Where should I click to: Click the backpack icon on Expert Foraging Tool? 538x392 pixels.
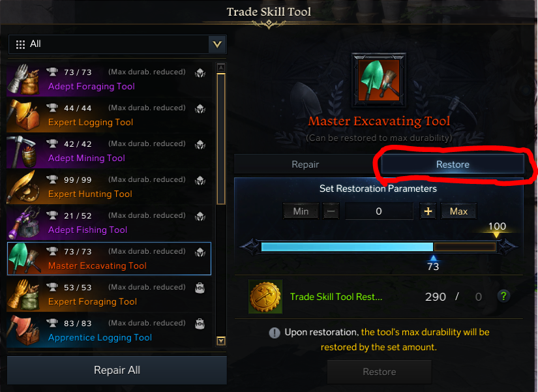(x=200, y=288)
